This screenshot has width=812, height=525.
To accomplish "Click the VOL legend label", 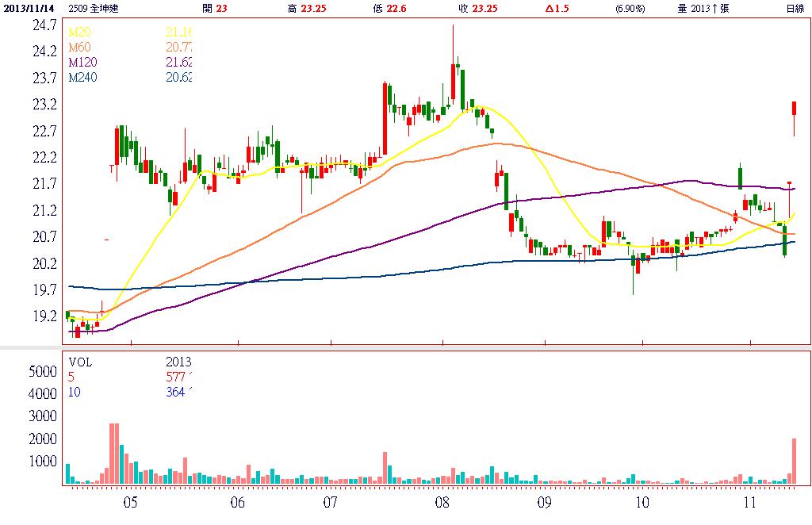I will pos(80,362).
